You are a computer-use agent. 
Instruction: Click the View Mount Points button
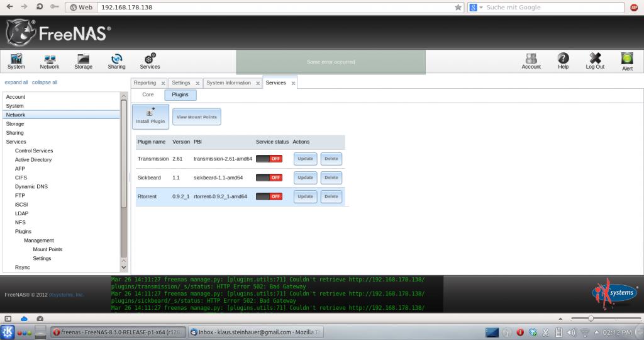(x=197, y=116)
